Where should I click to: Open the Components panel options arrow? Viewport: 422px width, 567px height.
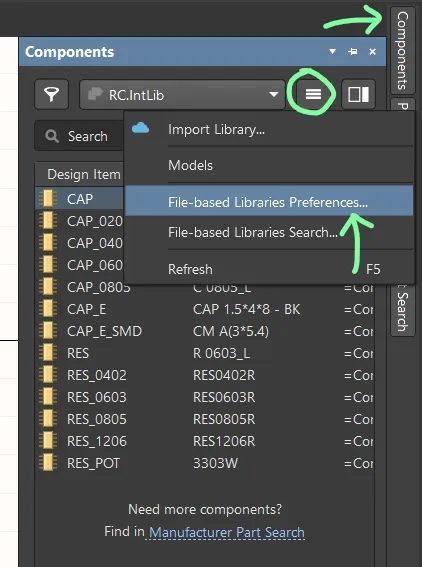click(332, 51)
